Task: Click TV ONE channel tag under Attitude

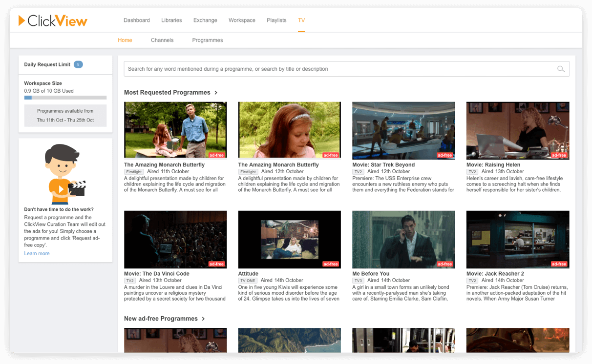Action: pyautogui.click(x=248, y=281)
